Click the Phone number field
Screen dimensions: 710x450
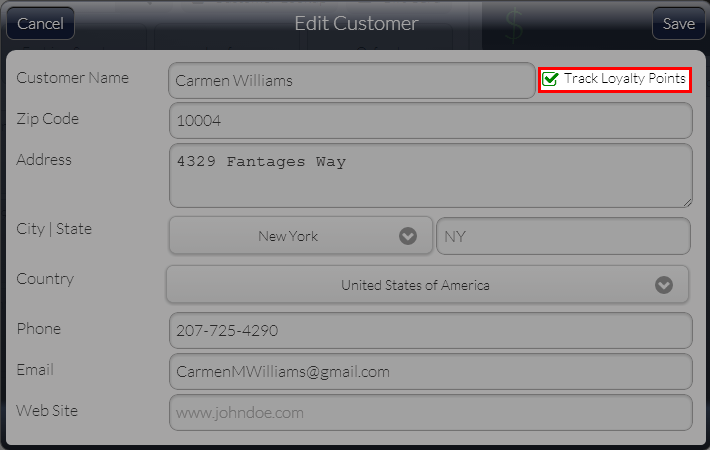pos(431,330)
